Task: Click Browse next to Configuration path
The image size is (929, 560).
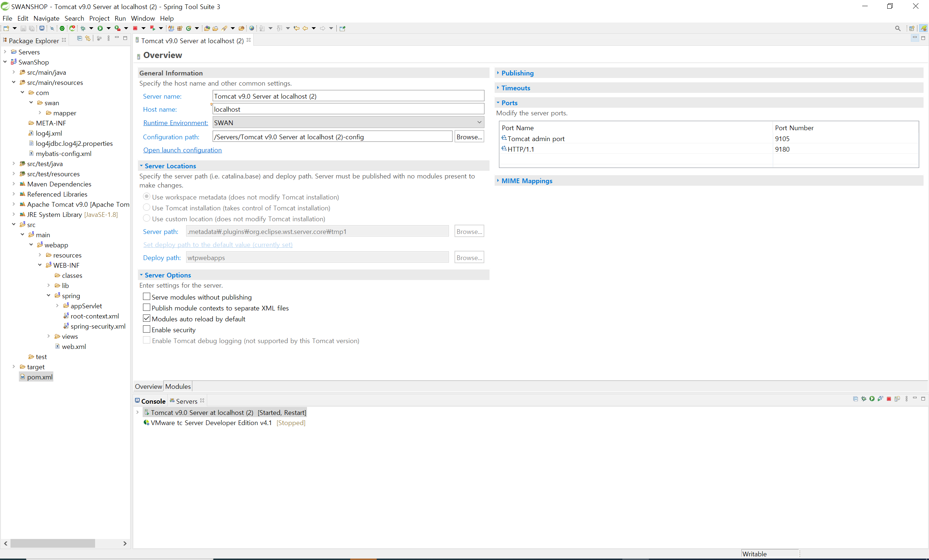Action: [x=469, y=137]
